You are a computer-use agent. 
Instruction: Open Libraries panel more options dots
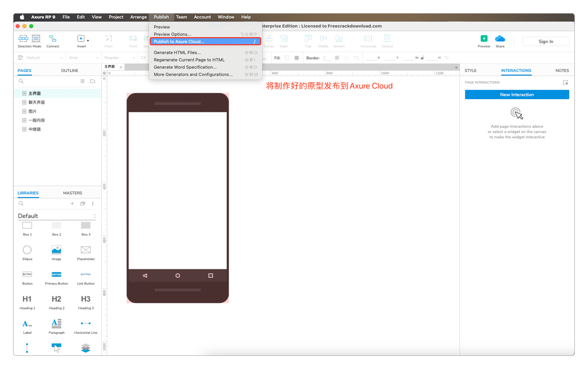pos(93,204)
